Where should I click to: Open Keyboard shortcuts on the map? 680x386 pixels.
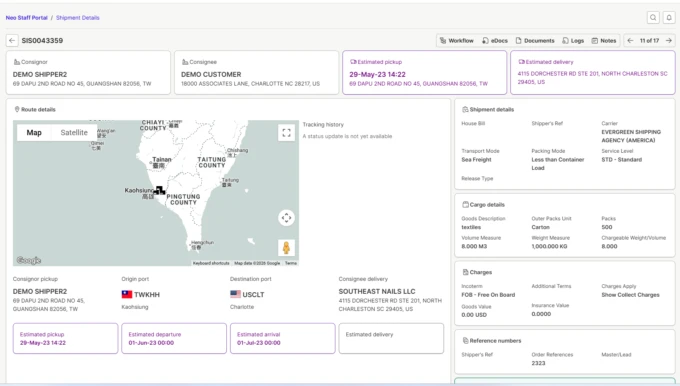211,263
